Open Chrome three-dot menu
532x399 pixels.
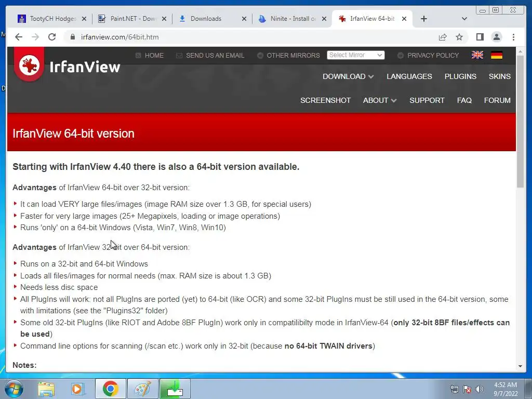pyautogui.click(x=513, y=37)
